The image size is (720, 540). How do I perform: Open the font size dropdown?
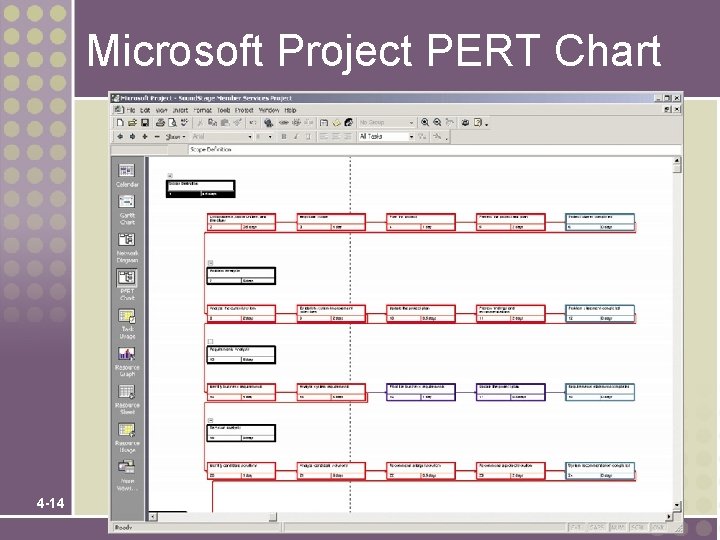pos(270,136)
